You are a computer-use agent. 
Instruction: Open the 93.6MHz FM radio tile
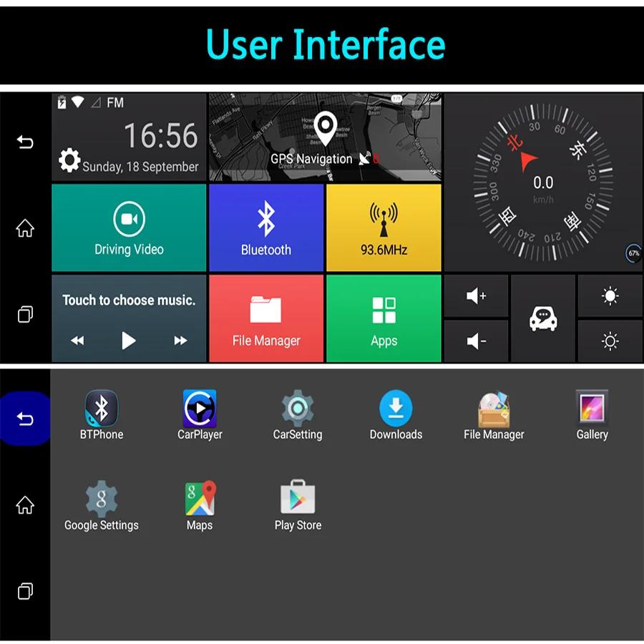click(x=384, y=228)
